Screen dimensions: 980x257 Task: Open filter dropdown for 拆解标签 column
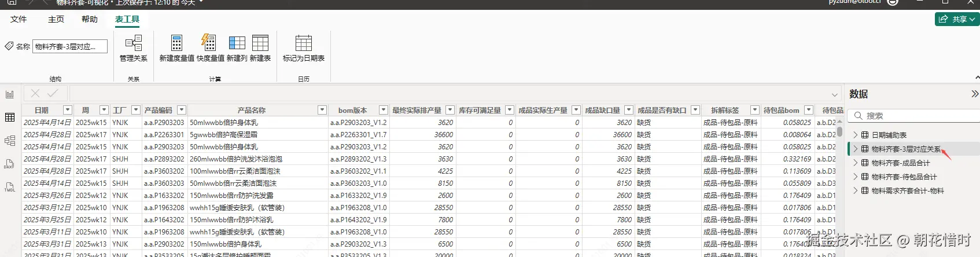coord(755,110)
